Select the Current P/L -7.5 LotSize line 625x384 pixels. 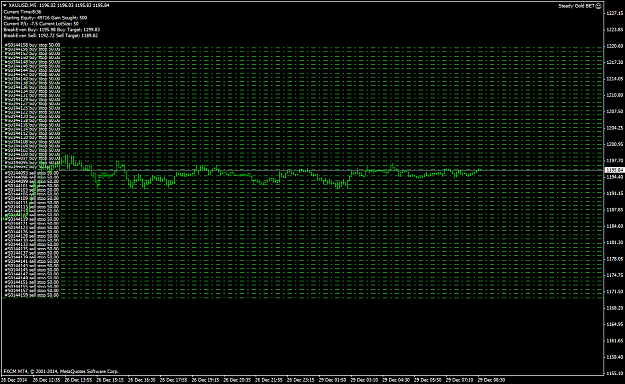(x=41, y=24)
